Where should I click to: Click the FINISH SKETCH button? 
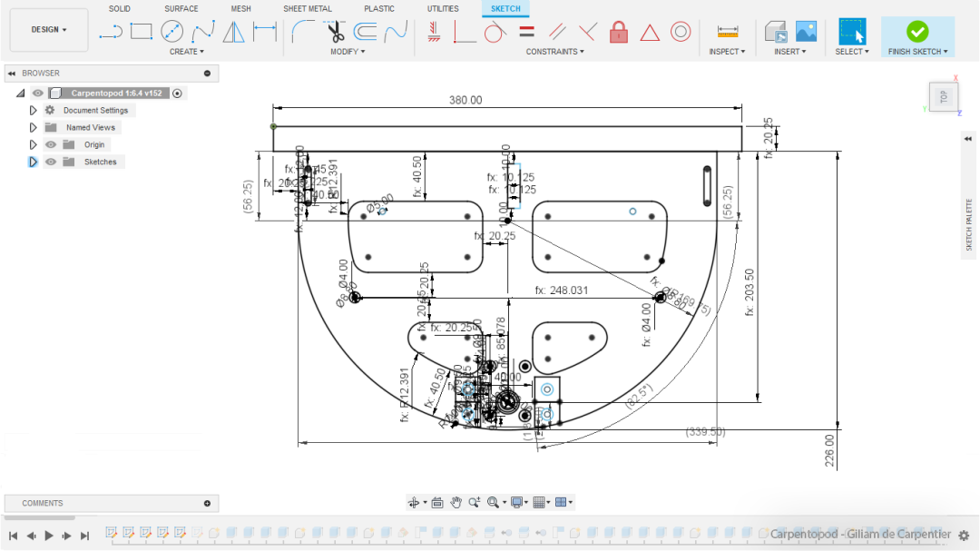(x=917, y=37)
